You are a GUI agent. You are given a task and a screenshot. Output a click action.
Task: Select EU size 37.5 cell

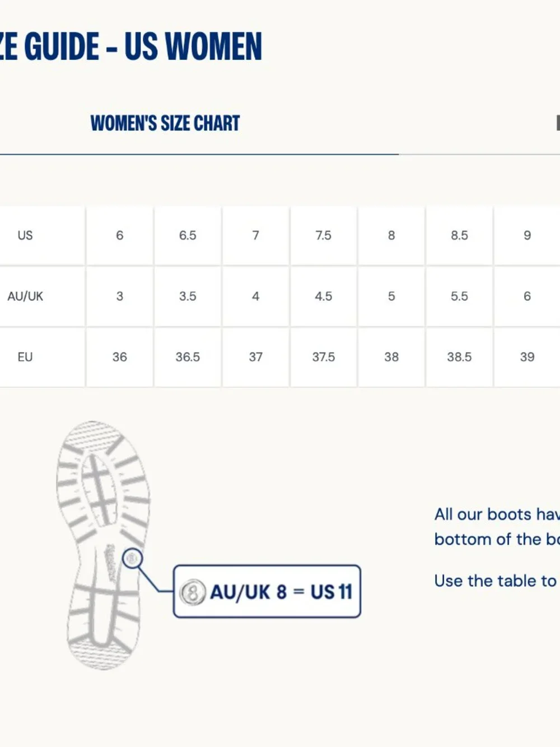[x=324, y=357]
